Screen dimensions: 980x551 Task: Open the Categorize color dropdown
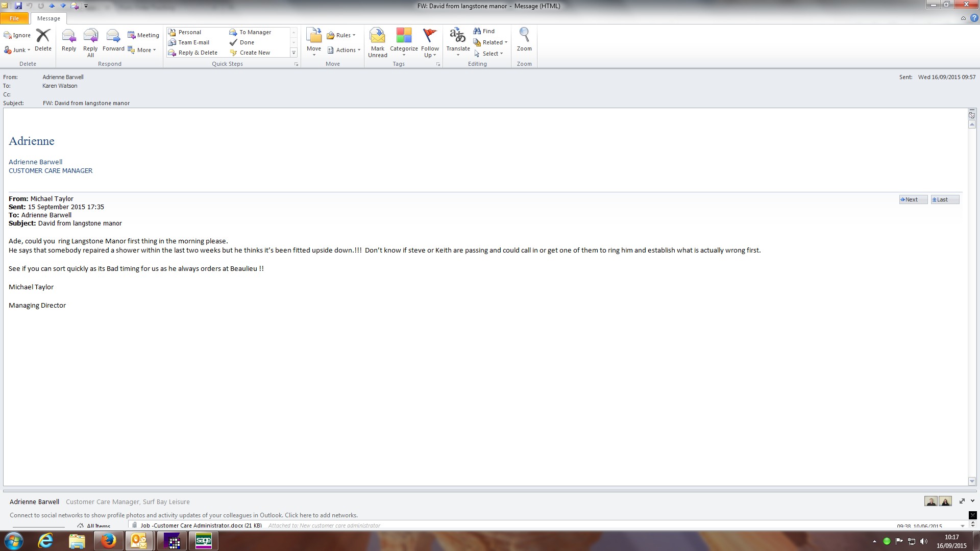[x=404, y=42]
